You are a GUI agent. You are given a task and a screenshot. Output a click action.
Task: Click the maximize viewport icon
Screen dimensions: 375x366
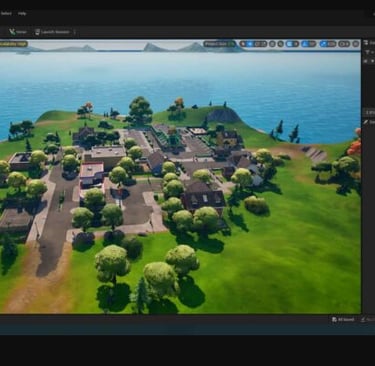click(355, 44)
